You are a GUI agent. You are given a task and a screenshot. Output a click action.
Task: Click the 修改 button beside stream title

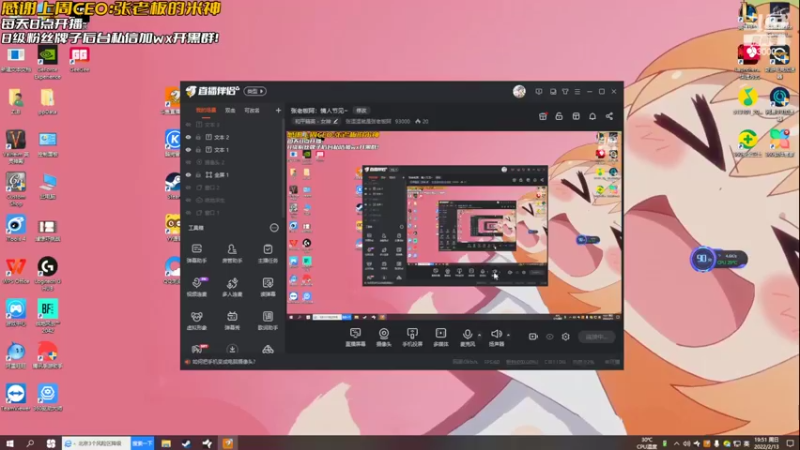coord(361,110)
